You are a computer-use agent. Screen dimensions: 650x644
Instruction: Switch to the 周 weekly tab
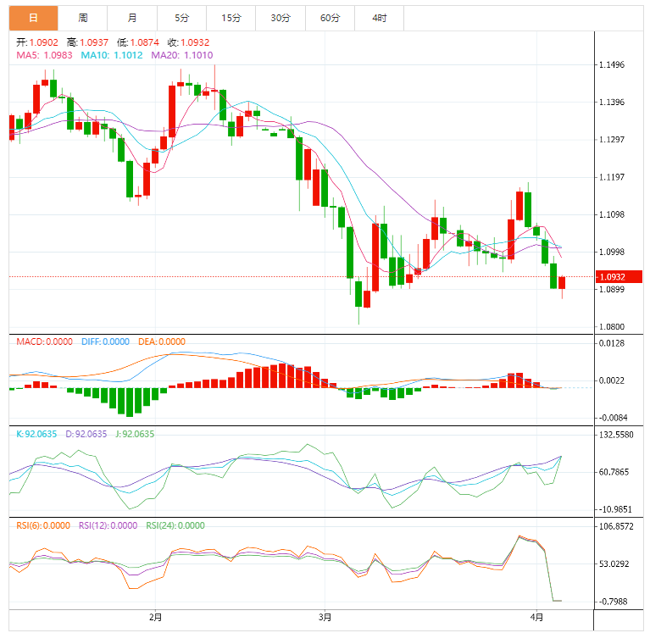[x=83, y=19]
